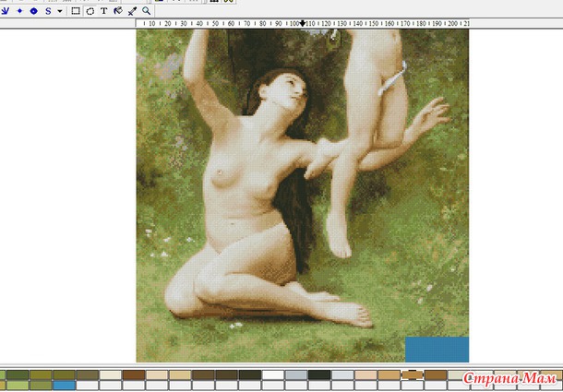Select the Text tool
Image resolution: width=563 pixels, height=392 pixels.
pyautogui.click(x=103, y=11)
